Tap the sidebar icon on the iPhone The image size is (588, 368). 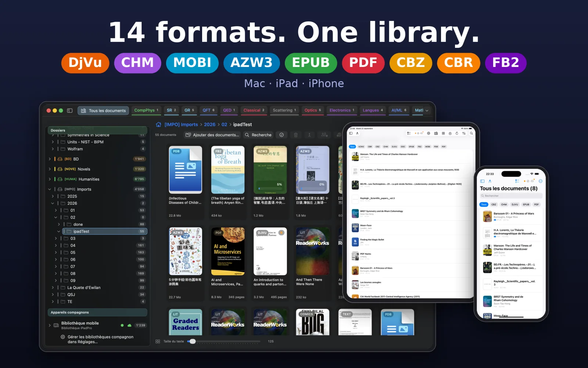[483, 181]
